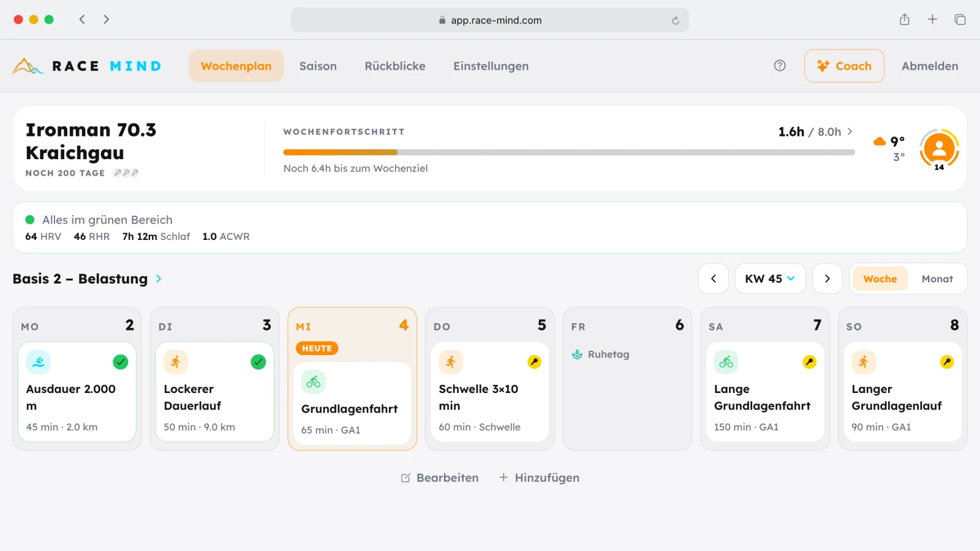Click the bike icon on Lange Grundlagenfahrt
980x551 pixels.
coord(726,362)
